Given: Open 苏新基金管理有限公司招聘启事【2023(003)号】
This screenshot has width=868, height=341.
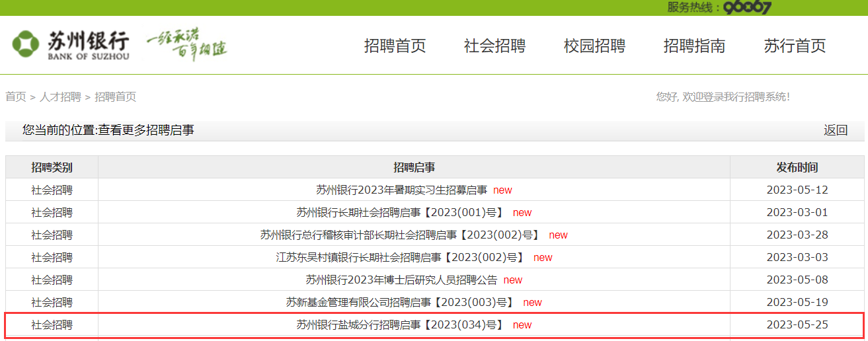Looking at the screenshot, I should 401,302.
